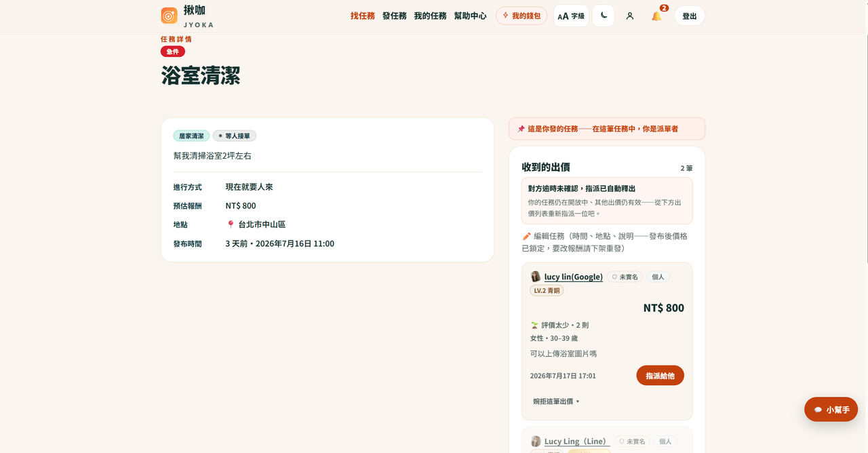This screenshot has width=868, height=453.
Task: Click the JYOKA logo icon
Action: click(169, 15)
